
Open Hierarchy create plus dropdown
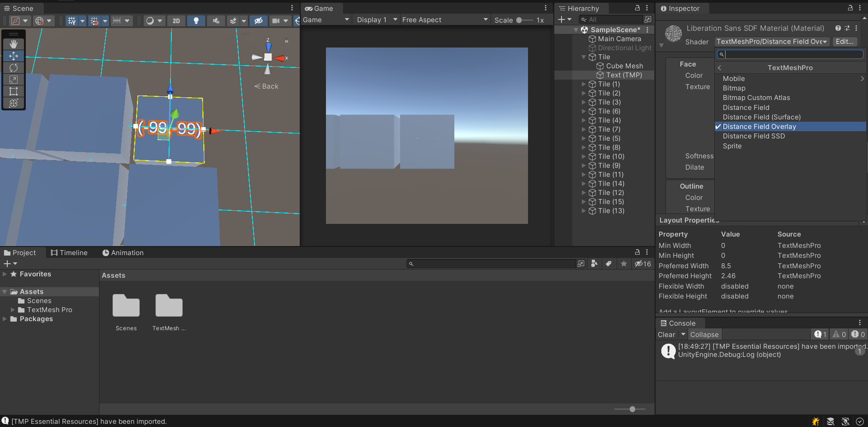click(x=565, y=19)
